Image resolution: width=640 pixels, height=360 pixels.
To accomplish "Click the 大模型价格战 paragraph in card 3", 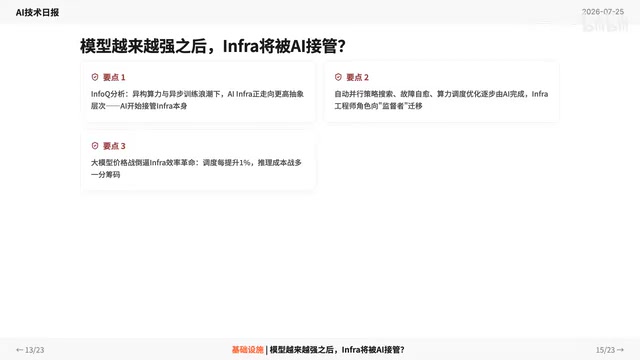I will click(196, 168).
